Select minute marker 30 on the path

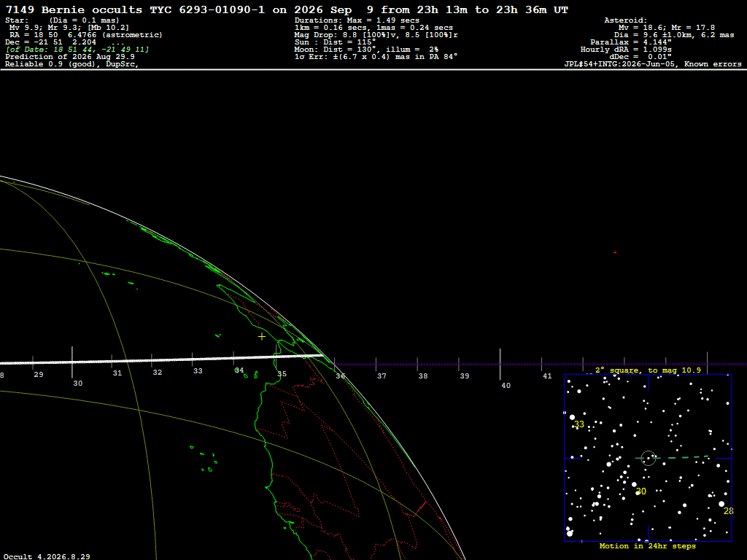77,384
